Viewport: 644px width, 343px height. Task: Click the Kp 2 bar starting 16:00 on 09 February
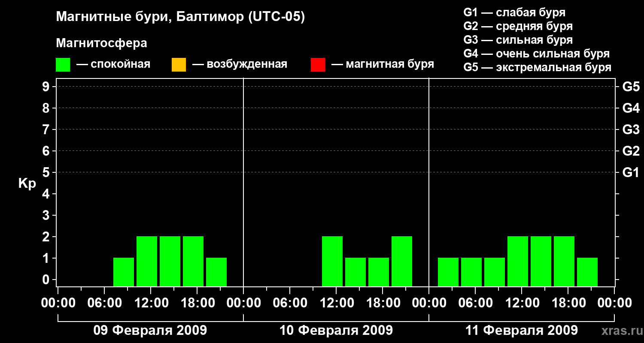193,261
